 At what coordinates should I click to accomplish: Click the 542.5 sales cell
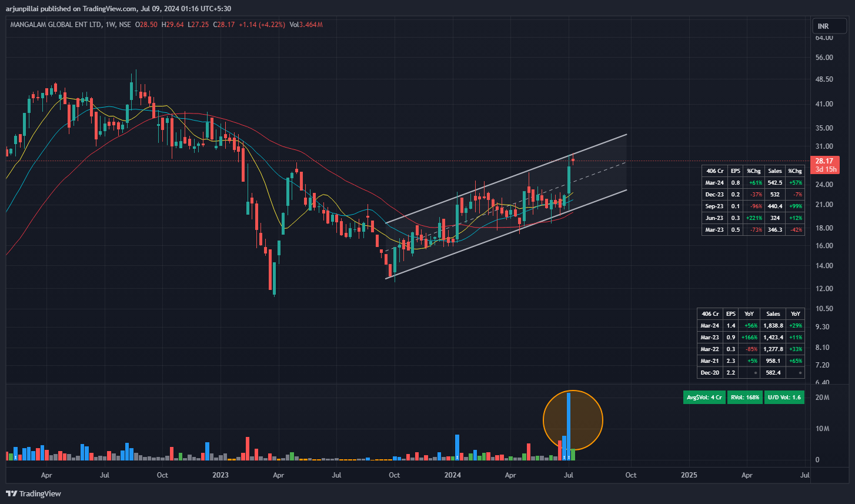point(775,183)
